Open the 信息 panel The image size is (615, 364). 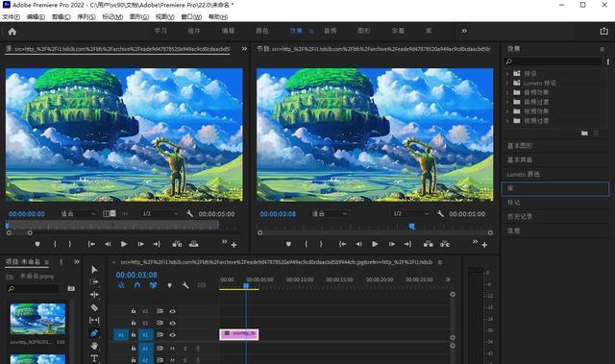[x=513, y=231]
